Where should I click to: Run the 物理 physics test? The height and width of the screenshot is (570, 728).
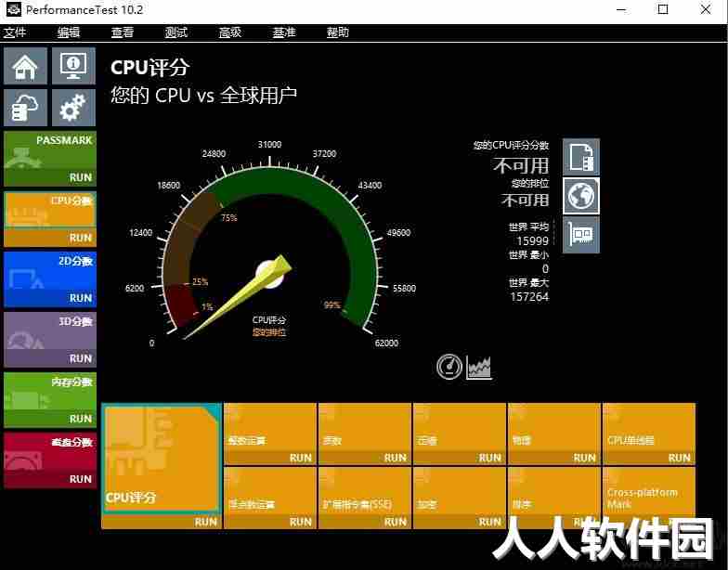click(x=585, y=459)
